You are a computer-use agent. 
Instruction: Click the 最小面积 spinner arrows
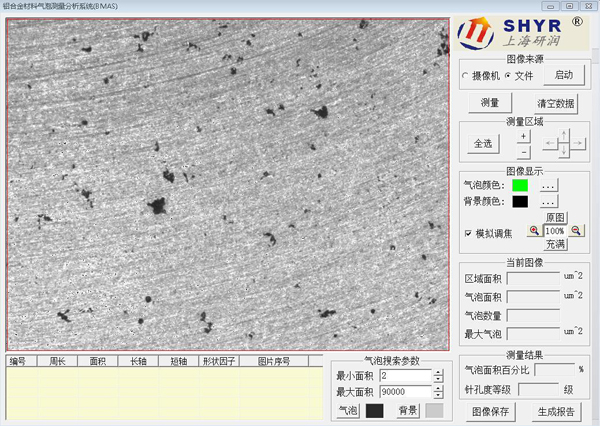(438, 375)
